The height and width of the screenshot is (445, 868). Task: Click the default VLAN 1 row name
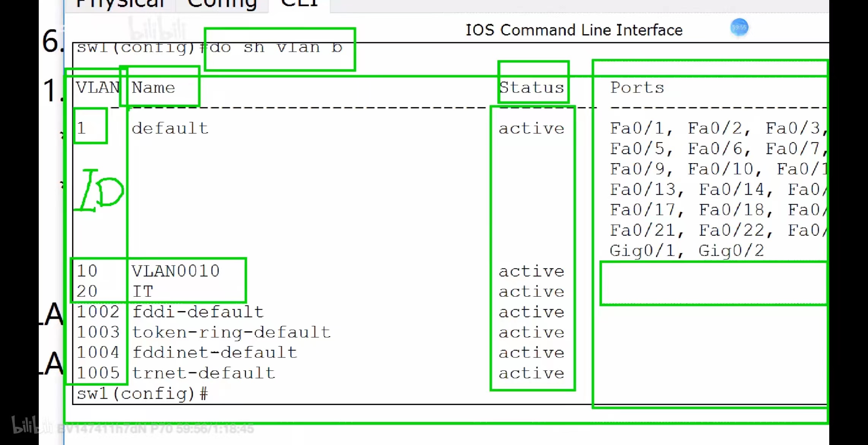click(170, 129)
